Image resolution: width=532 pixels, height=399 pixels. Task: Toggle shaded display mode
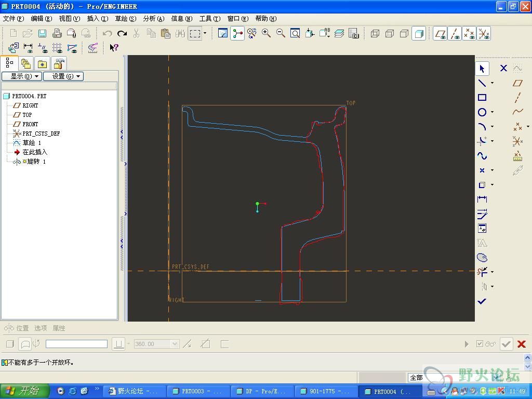tap(419, 34)
